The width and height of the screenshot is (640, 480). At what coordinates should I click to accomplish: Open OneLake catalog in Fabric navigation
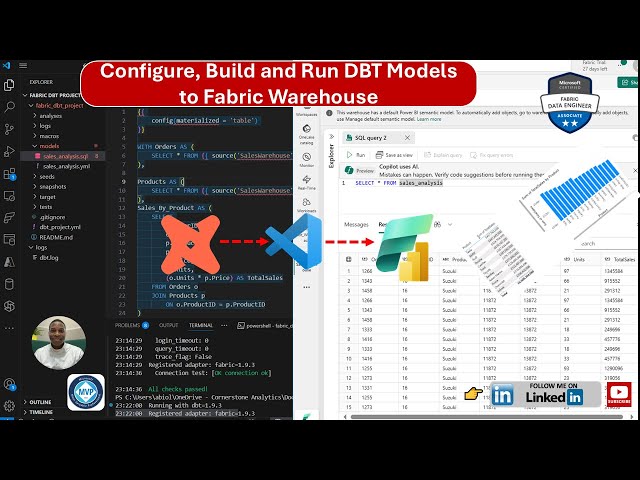tap(307, 135)
